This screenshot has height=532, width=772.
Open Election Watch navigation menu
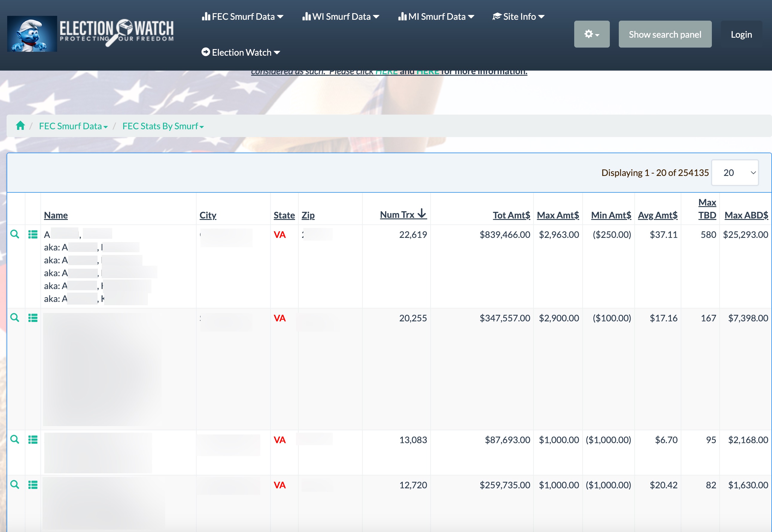241,52
